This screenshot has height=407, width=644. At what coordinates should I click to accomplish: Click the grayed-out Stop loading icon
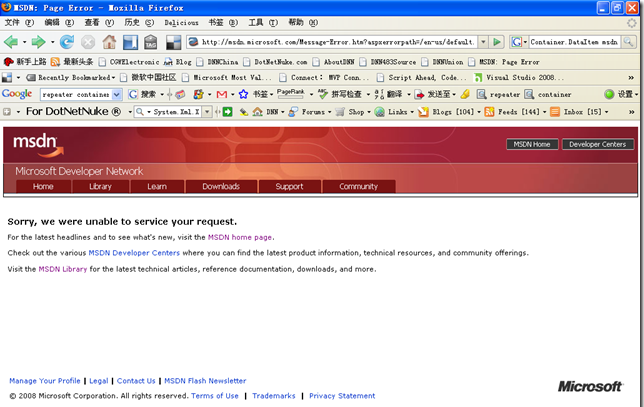88,42
